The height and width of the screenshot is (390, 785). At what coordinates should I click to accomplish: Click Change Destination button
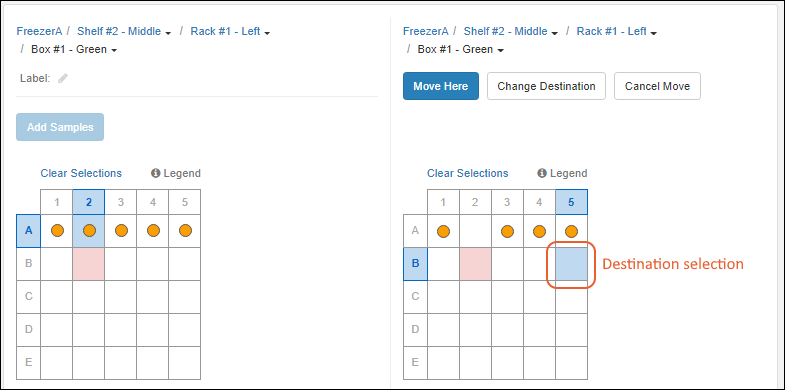(546, 86)
